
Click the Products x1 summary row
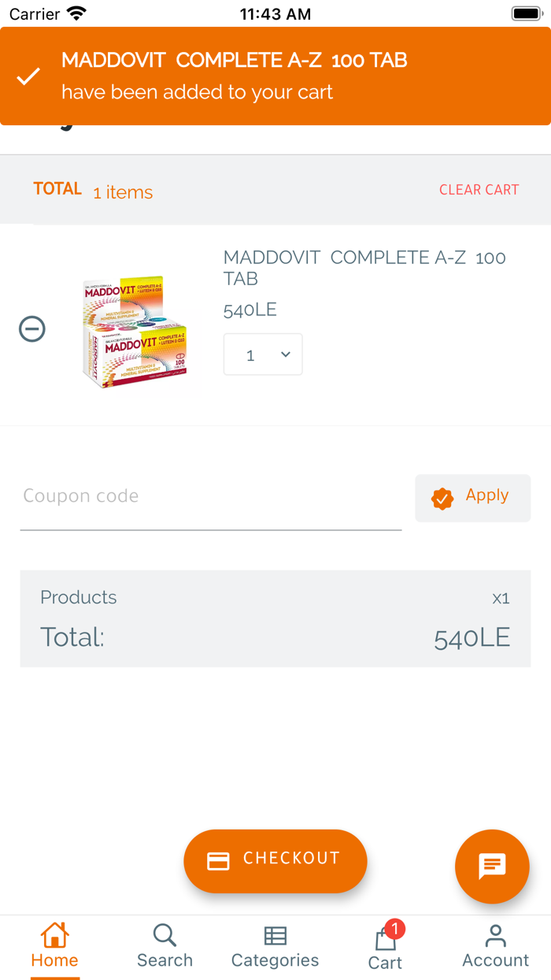click(x=275, y=598)
